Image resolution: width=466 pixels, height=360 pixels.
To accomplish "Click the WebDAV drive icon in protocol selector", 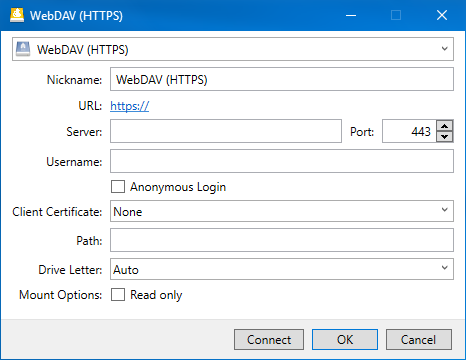I will [23, 49].
